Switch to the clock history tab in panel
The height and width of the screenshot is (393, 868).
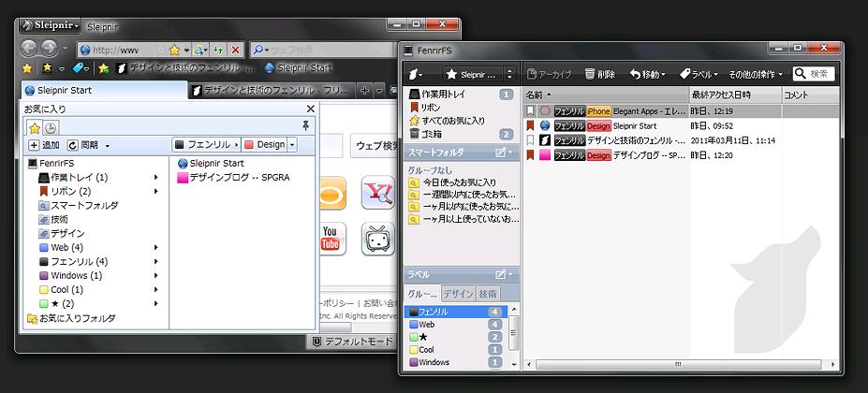coord(50,128)
